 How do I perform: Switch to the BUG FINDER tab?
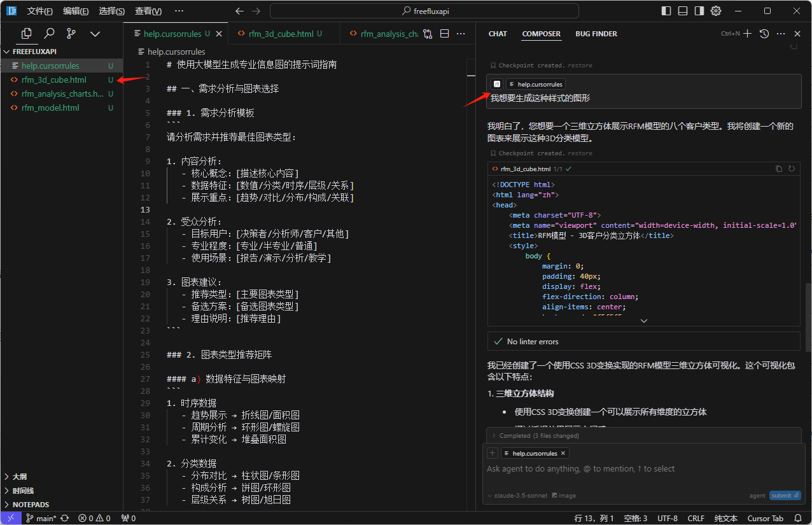click(x=596, y=34)
